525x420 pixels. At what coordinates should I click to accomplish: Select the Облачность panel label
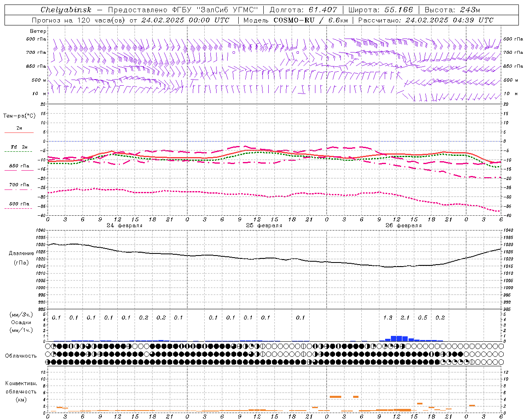[21, 356]
